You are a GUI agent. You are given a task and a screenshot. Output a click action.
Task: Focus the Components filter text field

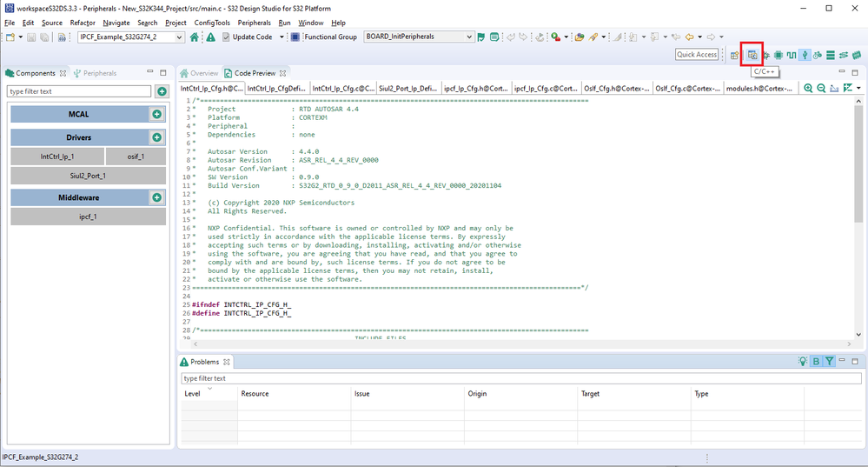79,91
